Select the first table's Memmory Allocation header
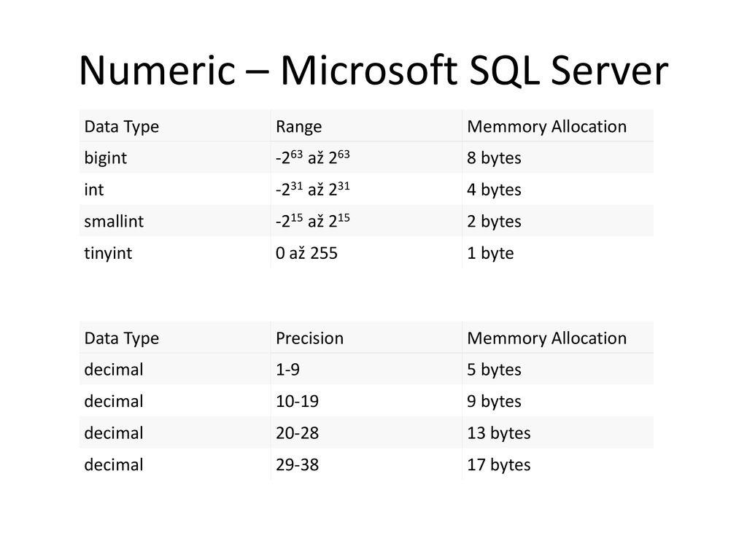 (547, 127)
